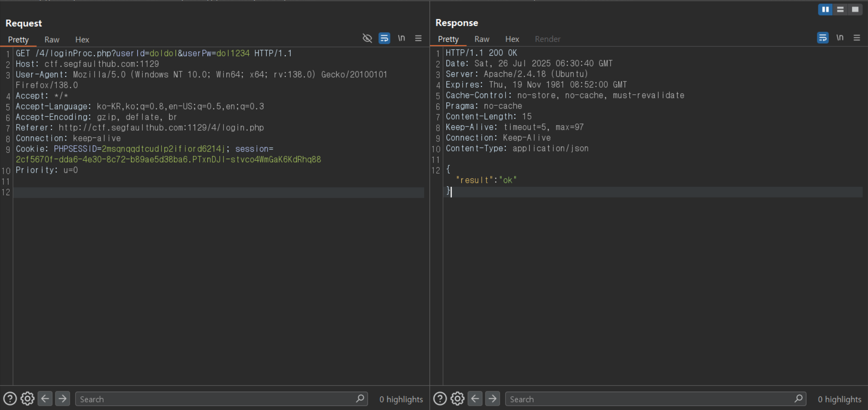
Task: Select combined tabbed view layout icon
Action: click(x=855, y=9)
